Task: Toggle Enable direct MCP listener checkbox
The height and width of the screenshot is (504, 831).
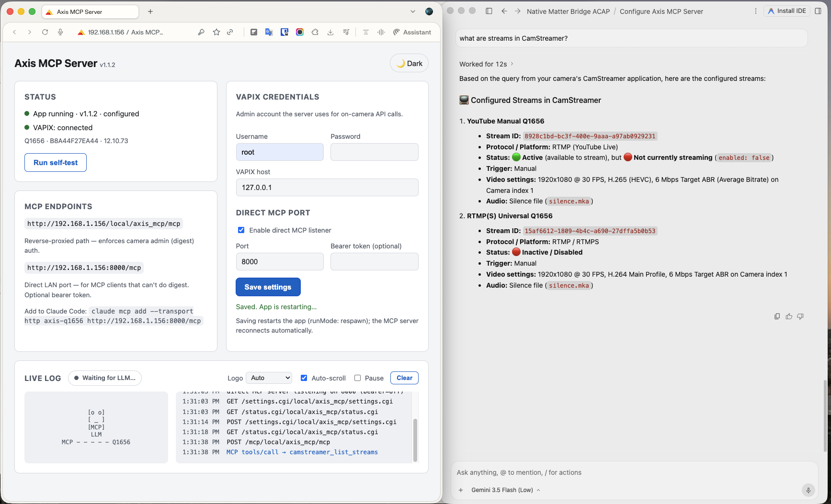Action: pos(241,230)
